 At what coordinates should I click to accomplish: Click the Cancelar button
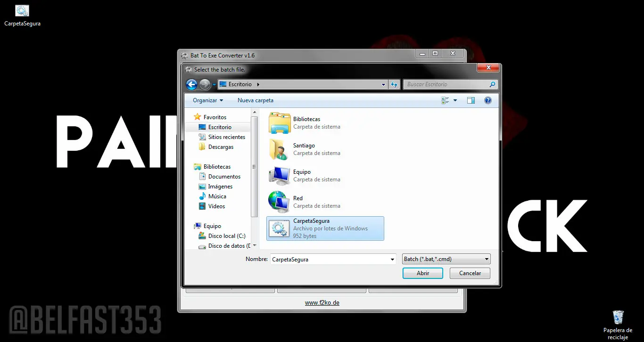click(470, 273)
